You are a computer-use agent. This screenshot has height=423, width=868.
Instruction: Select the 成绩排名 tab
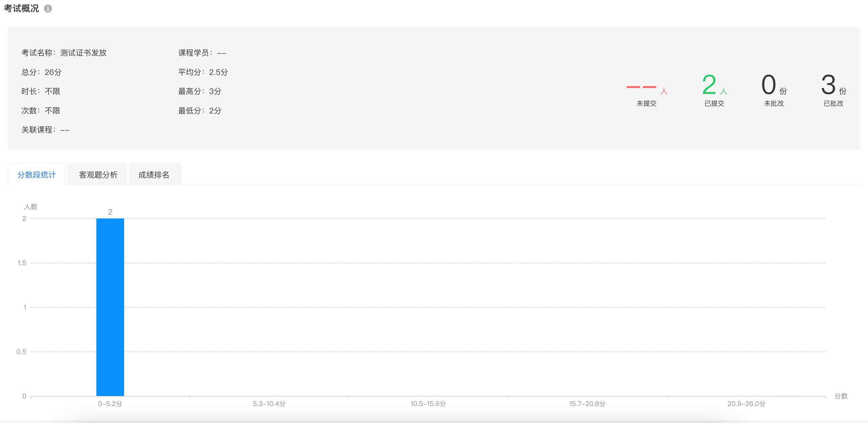154,175
